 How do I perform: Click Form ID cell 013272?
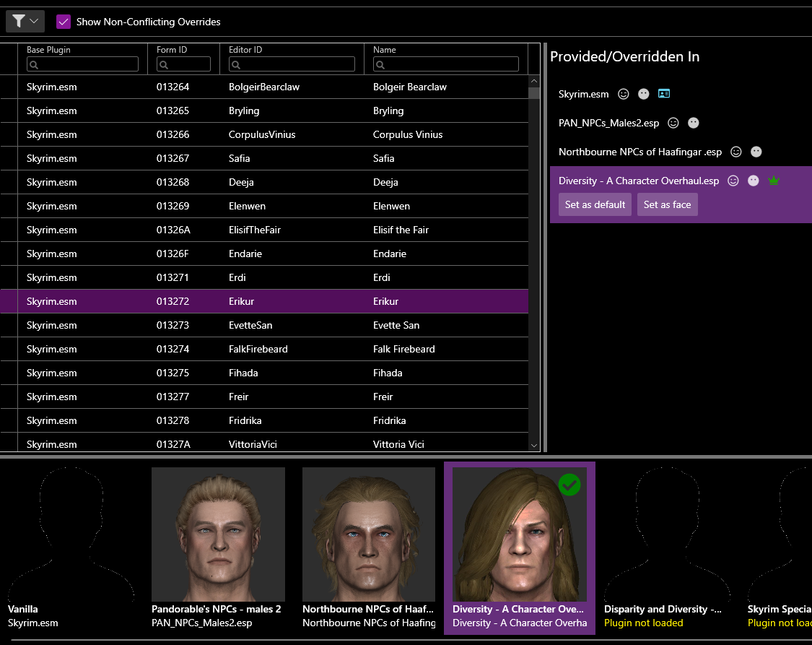[173, 301]
